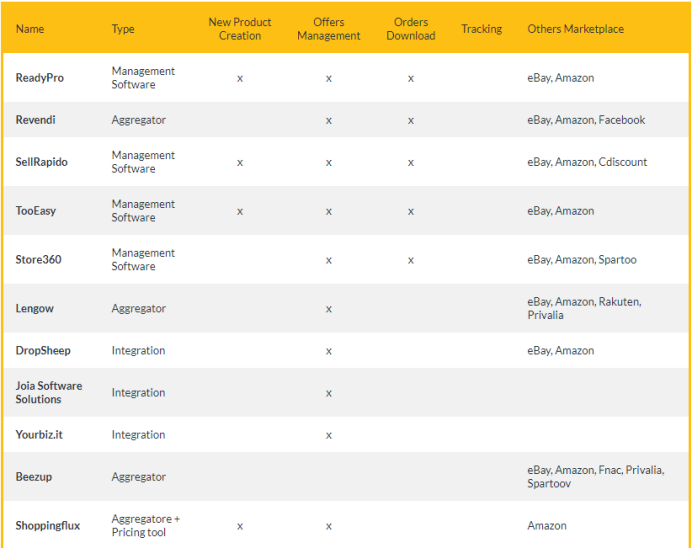Click the Tracking column header
Viewport: 692px width, 548px height.
[481, 29]
